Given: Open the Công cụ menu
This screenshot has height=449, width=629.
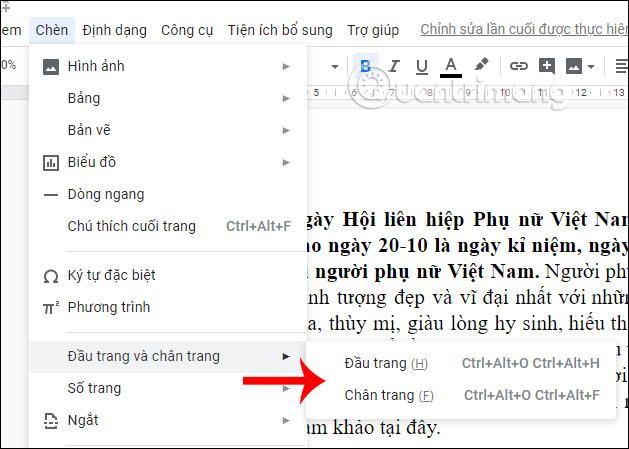Looking at the screenshot, I should pos(187,30).
